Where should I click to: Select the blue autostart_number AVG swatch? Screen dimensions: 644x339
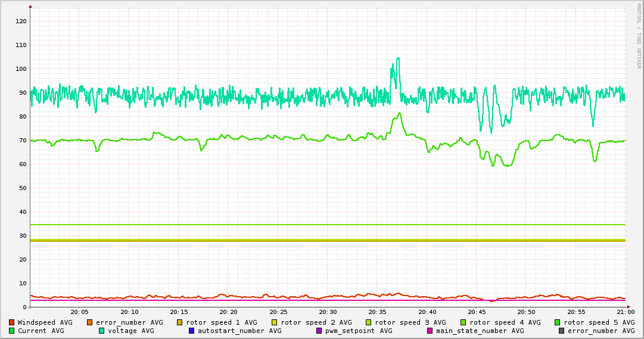tap(192, 331)
